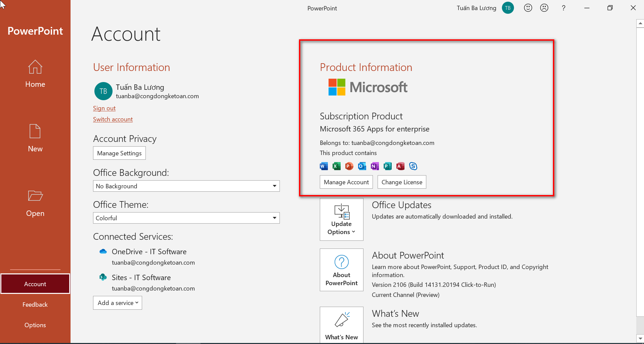Open the Help question mark icon
The height and width of the screenshot is (344, 644).
564,8
